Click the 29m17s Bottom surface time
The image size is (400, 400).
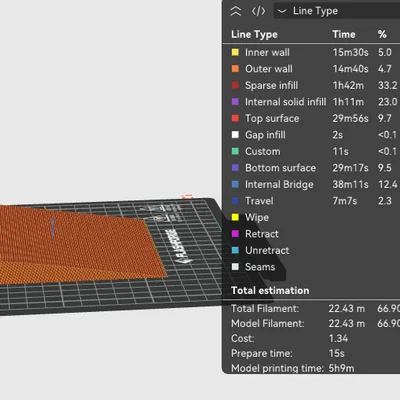click(x=351, y=168)
